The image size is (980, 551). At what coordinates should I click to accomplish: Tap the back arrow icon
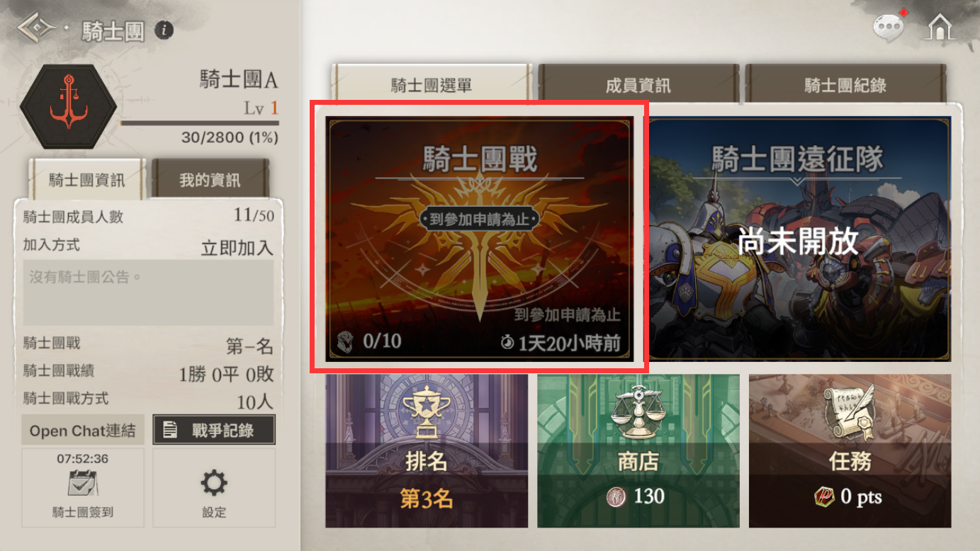click(38, 28)
